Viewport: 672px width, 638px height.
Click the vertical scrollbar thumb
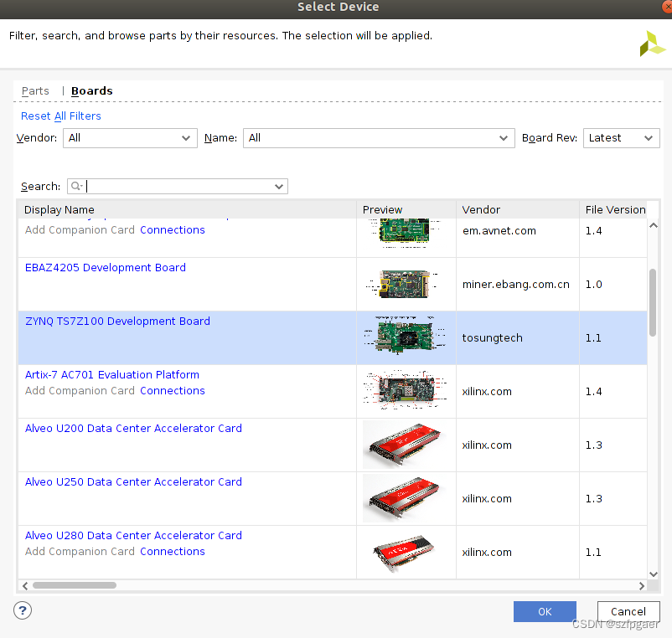click(x=653, y=303)
